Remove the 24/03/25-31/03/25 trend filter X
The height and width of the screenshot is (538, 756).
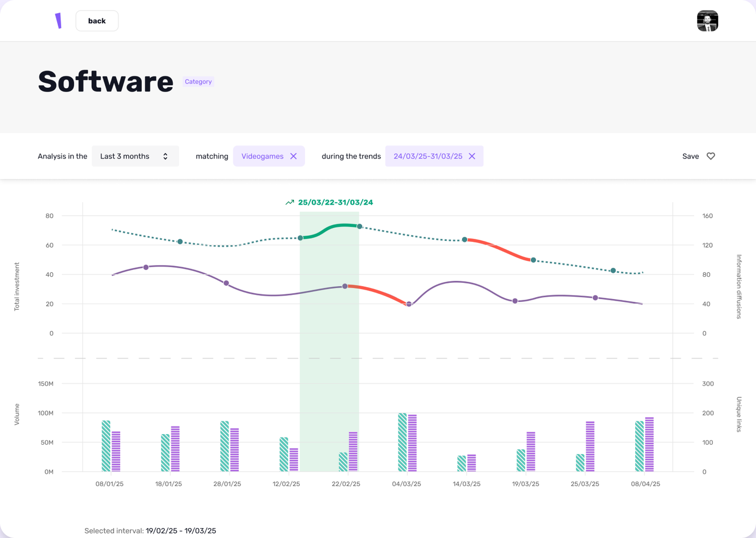coord(472,156)
